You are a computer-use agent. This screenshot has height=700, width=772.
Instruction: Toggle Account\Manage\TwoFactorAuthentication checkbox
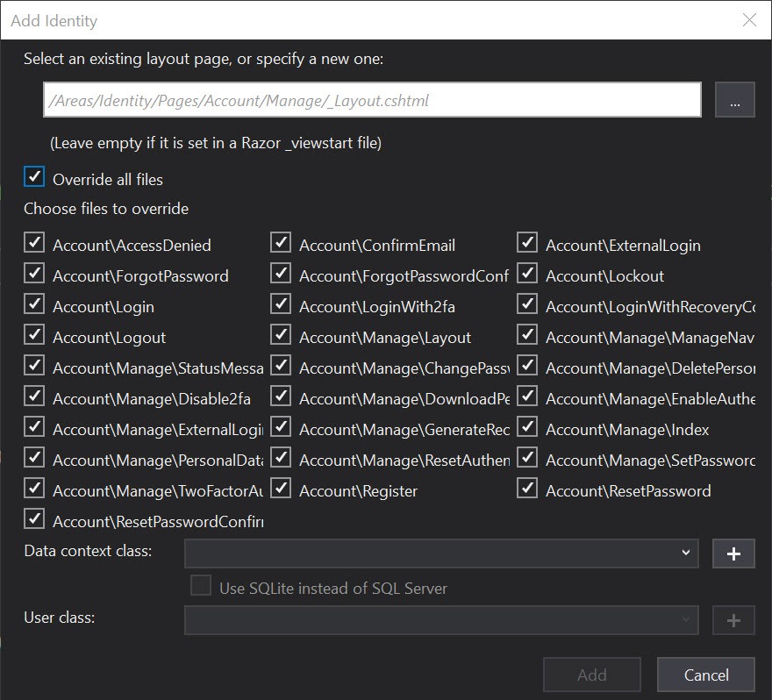[34, 489]
